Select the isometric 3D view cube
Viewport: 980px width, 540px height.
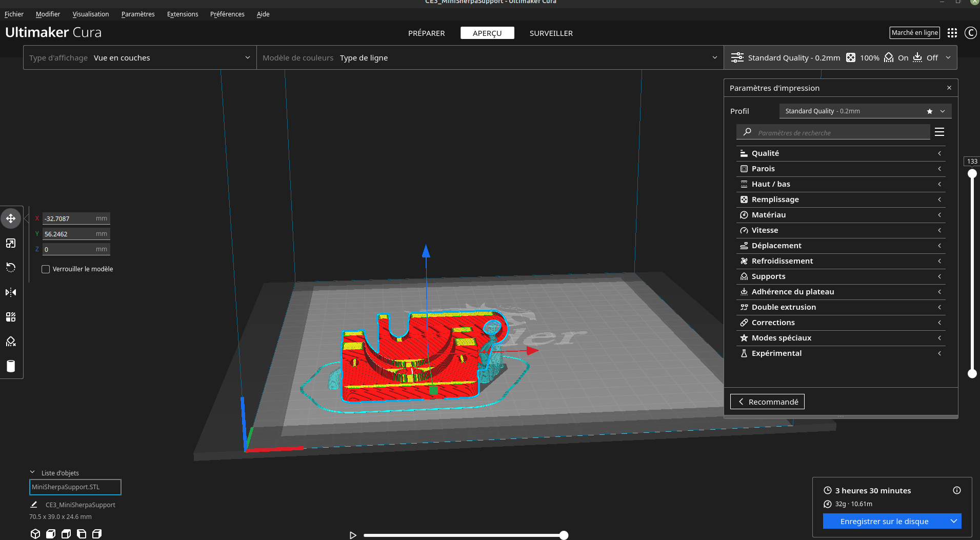pos(35,534)
